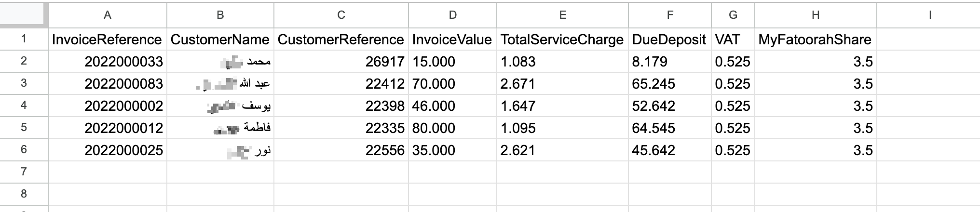The width and height of the screenshot is (980, 212).
Task: Click due deposit 8.179
Action: (x=670, y=61)
